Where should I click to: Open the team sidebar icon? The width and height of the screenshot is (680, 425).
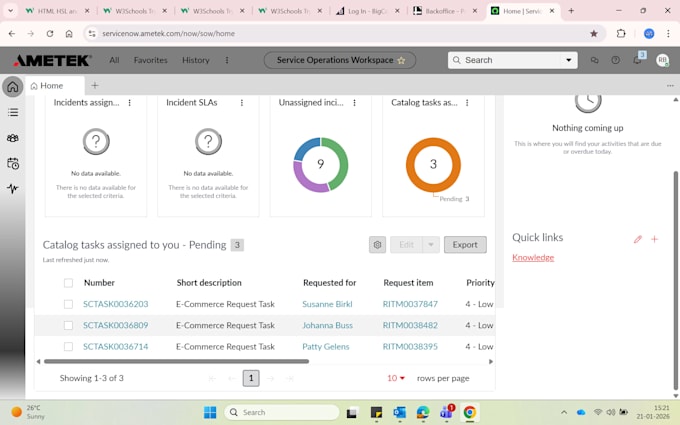13,138
